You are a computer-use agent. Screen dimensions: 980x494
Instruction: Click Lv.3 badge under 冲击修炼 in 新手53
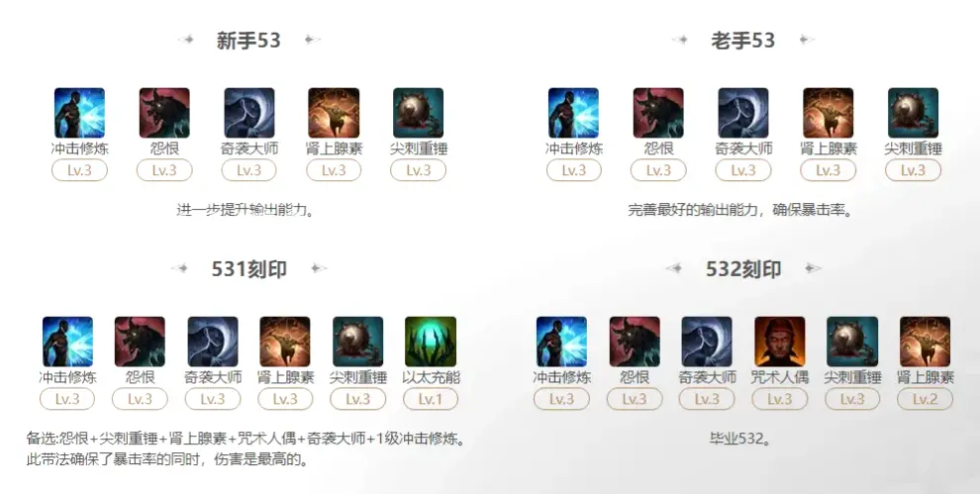(79, 170)
